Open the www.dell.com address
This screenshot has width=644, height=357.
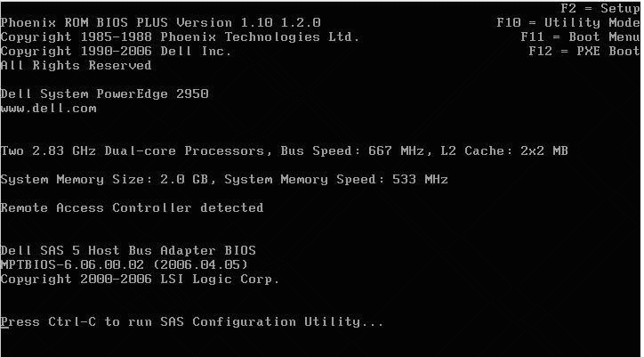click(x=48, y=108)
